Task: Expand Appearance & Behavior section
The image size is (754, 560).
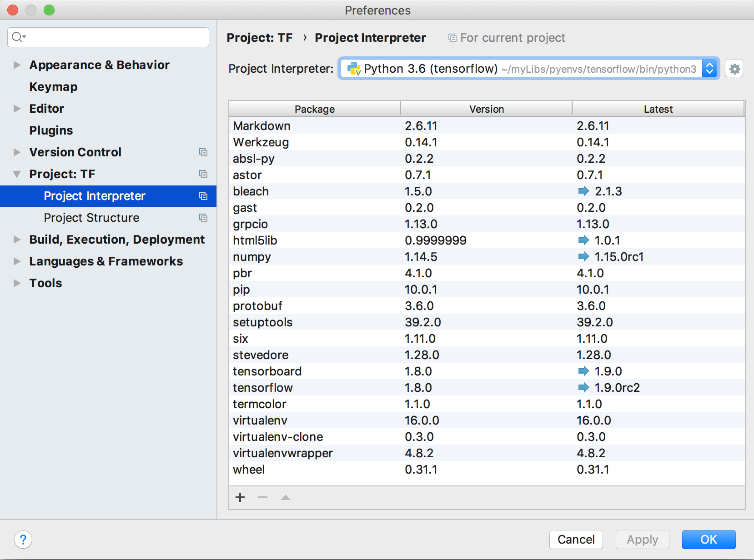Action: coord(17,65)
